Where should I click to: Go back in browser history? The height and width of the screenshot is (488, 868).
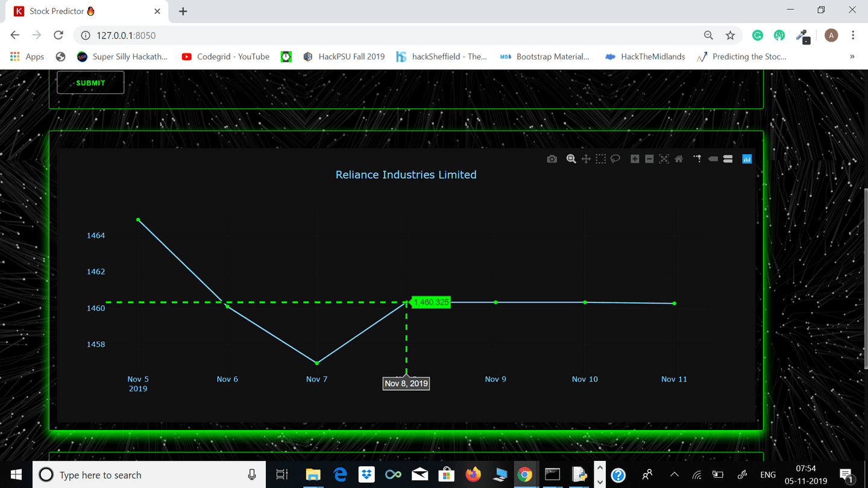[x=15, y=35]
